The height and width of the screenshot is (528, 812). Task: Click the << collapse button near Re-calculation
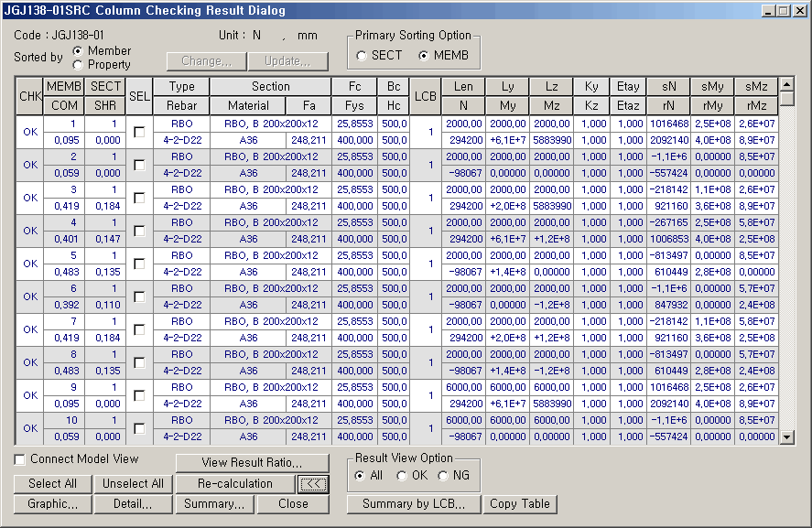(x=313, y=483)
